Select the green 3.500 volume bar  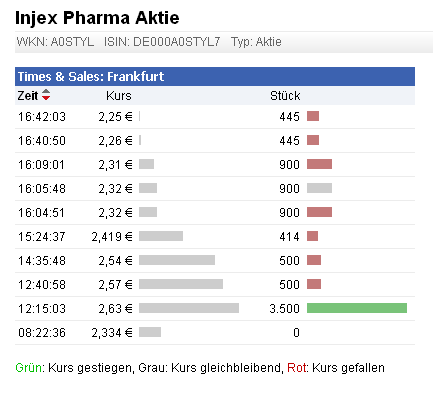pyautogui.click(x=357, y=308)
